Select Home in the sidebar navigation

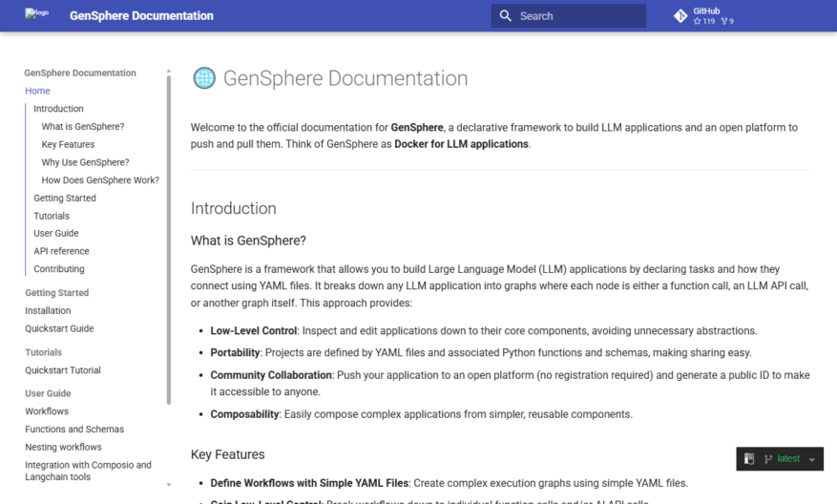coord(37,91)
